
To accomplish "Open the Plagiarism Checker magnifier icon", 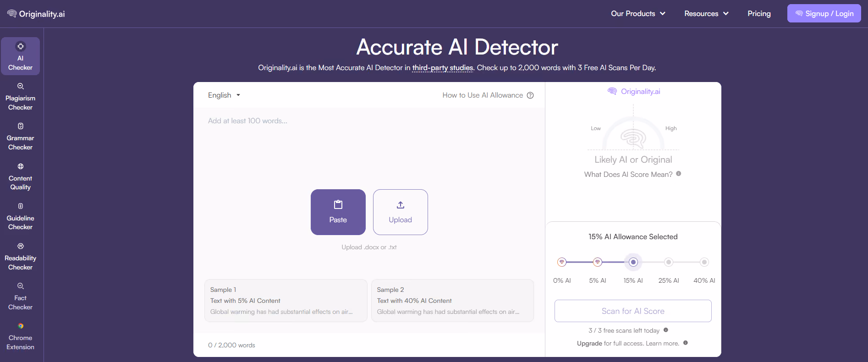I will 20,86.
